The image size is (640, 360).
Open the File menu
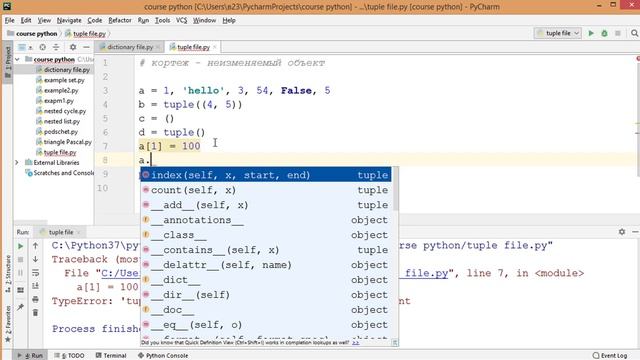click(9, 20)
